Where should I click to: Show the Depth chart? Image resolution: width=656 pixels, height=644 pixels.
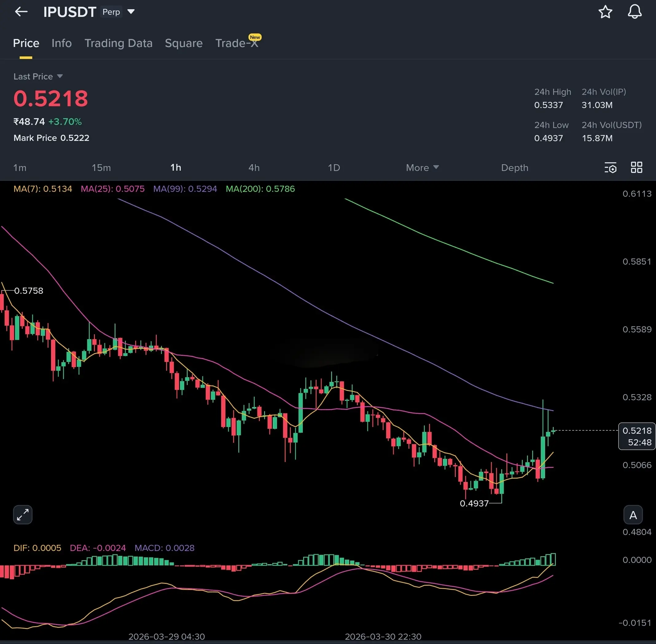click(x=514, y=168)
